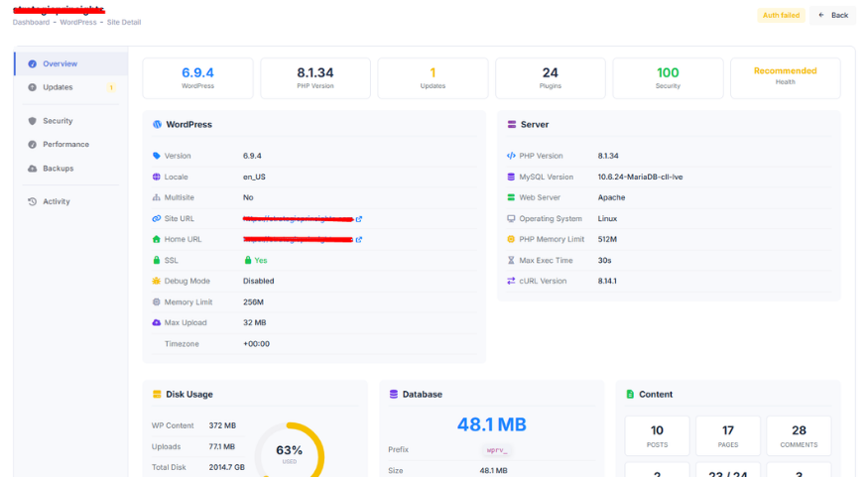The image size is (868, 477).
Task: Click the icon beside PHP Memory Limit
Action: (511, 240)
